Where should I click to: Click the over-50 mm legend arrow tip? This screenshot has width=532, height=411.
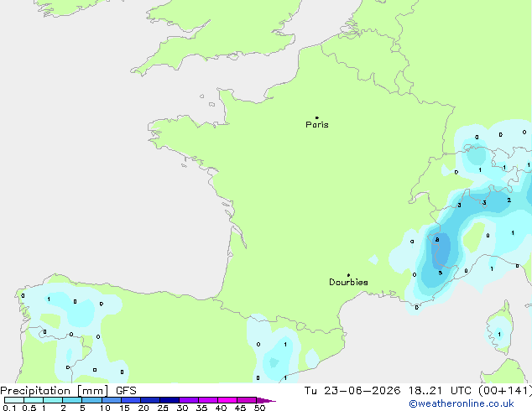[x=266, y=400]
